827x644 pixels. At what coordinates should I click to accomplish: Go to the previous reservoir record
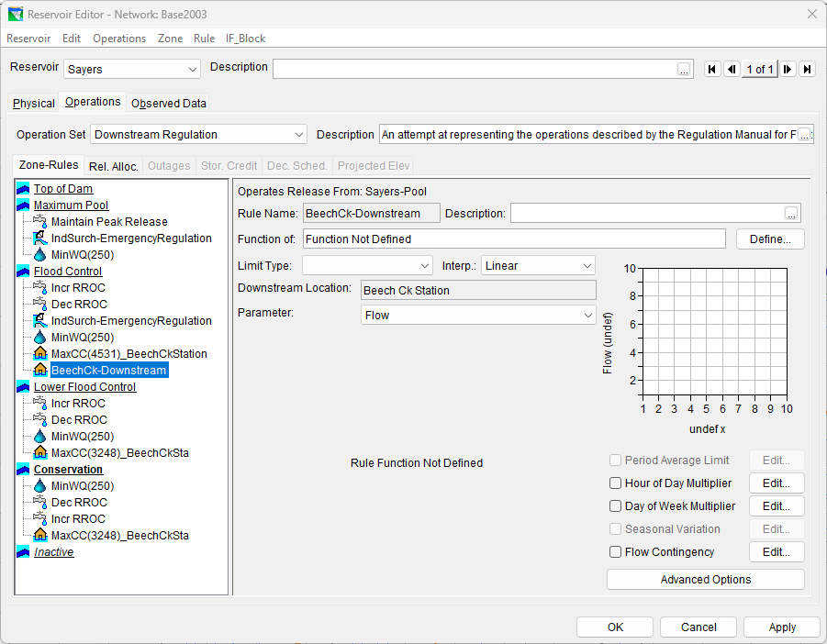click(732, 70)
